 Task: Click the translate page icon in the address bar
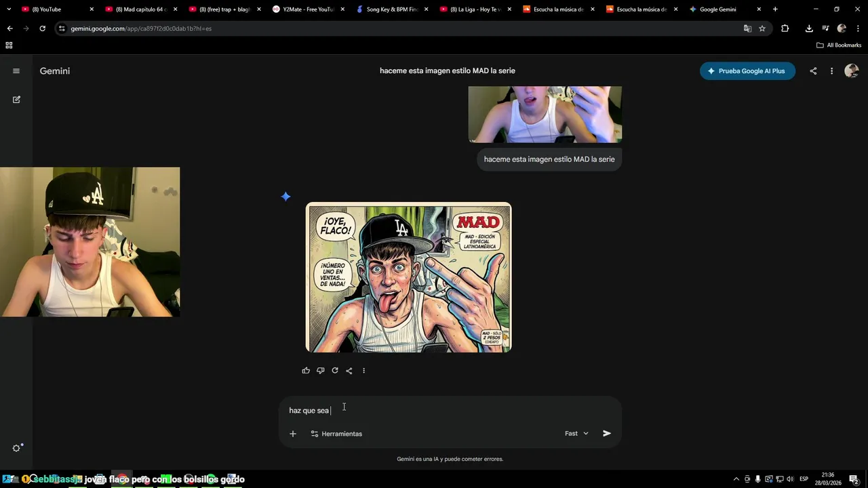click(747, 28)
